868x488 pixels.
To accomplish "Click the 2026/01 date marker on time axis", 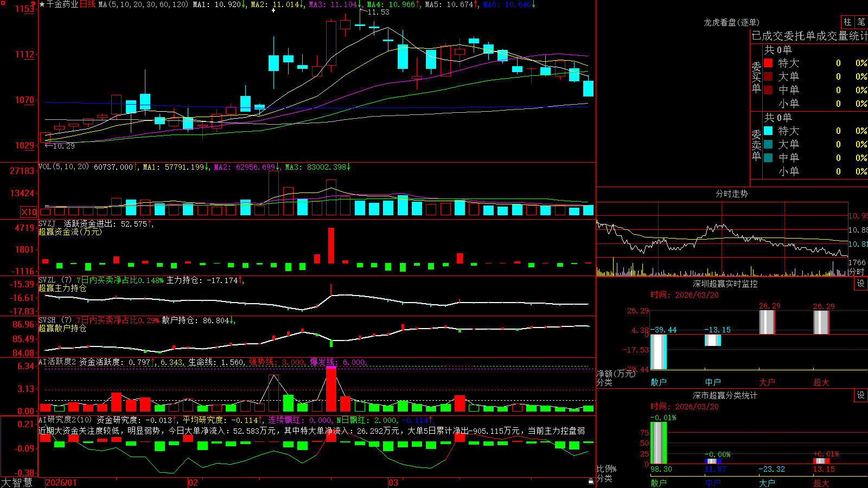I will 61,483.
